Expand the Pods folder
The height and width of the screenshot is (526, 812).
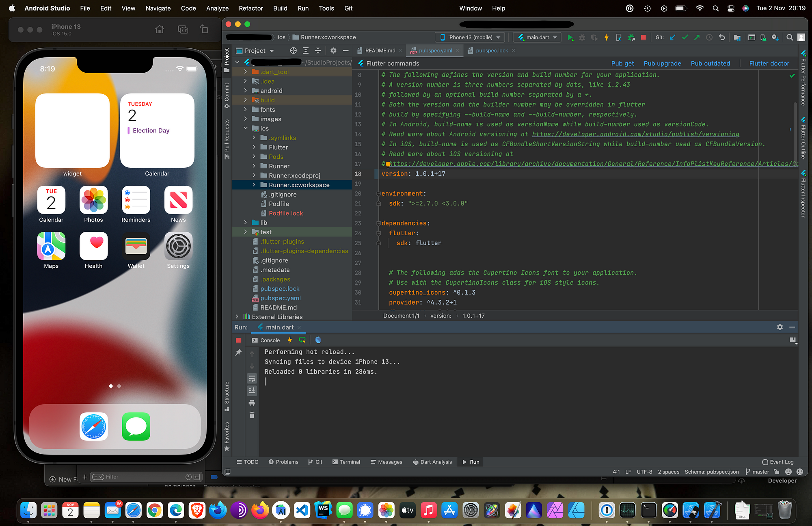coord(254,157)
